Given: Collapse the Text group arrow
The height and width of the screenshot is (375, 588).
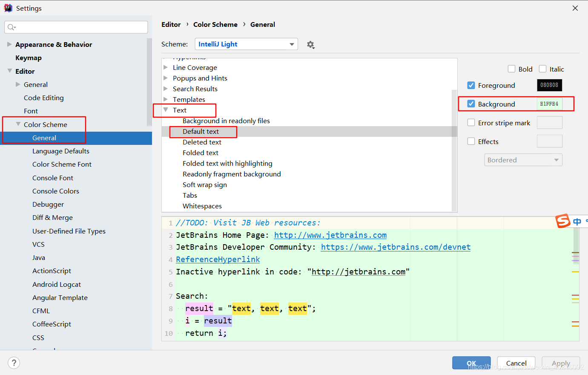Looking at the screenshot, I should tap(166, 110).
